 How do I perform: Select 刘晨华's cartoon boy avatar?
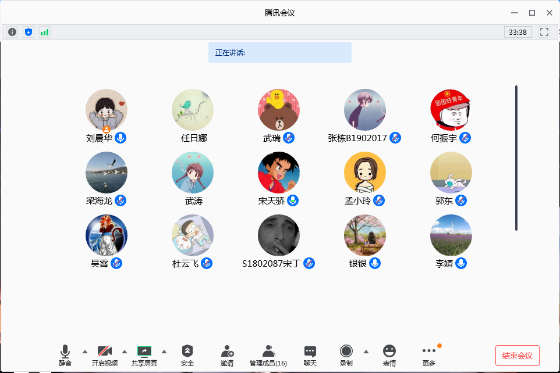click(106, 110)
